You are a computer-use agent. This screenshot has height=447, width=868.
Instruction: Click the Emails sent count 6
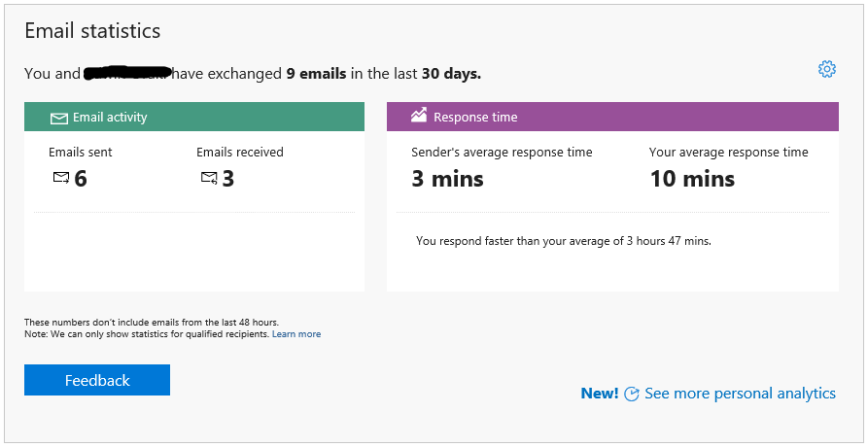(81, 179)
